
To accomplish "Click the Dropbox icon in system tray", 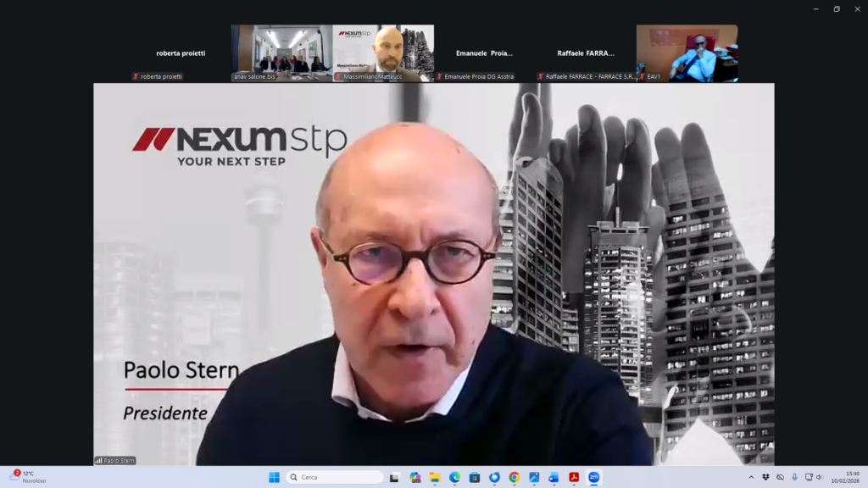I will [765, 477].
